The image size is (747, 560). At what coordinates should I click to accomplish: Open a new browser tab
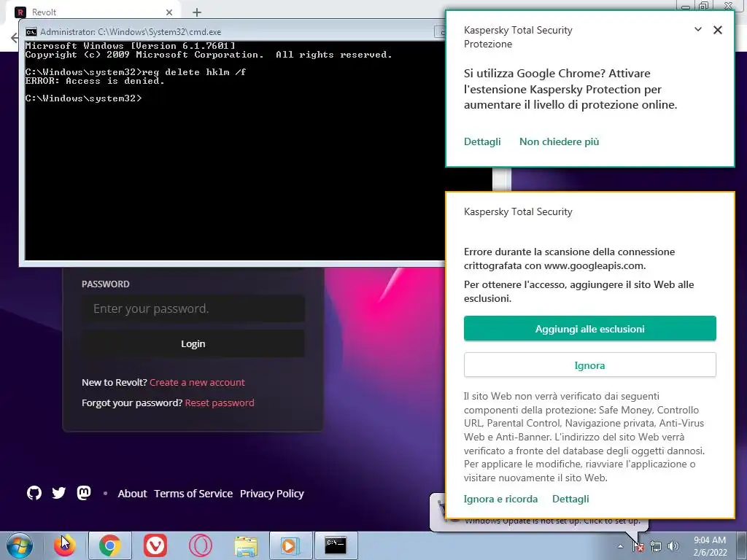tap(197, 12)
